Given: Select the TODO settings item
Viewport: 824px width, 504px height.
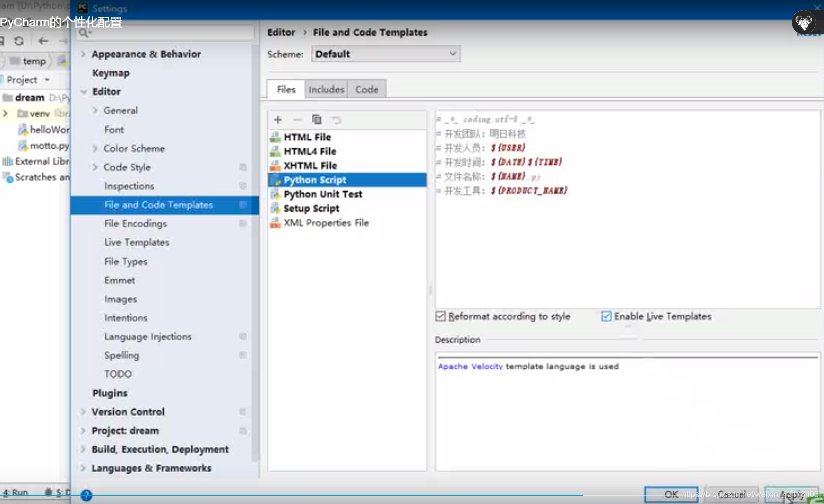Looking at the screenshot, I should (118, 374).
